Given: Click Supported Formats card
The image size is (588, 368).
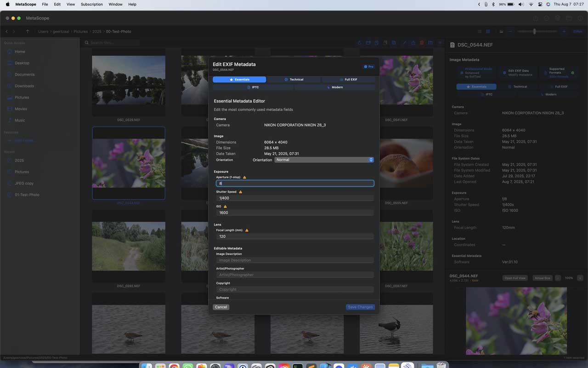Looking at the screenshot, I should click(x=559, y=73).
